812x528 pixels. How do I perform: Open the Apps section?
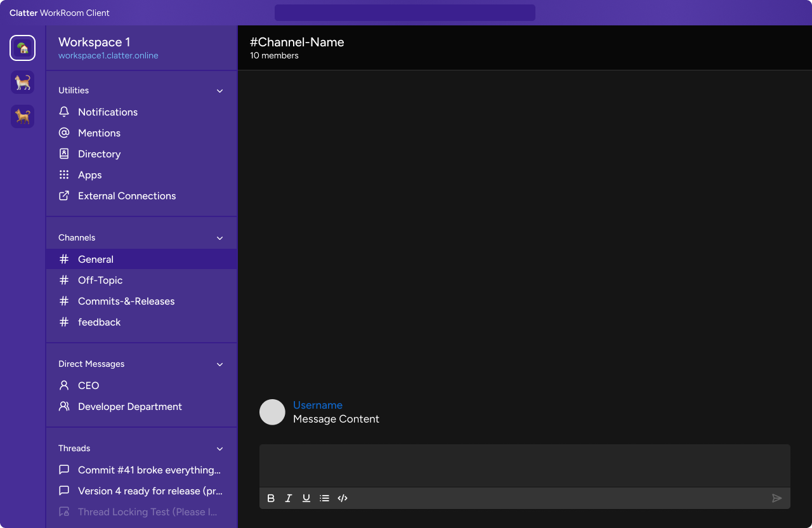pos(89,175)
